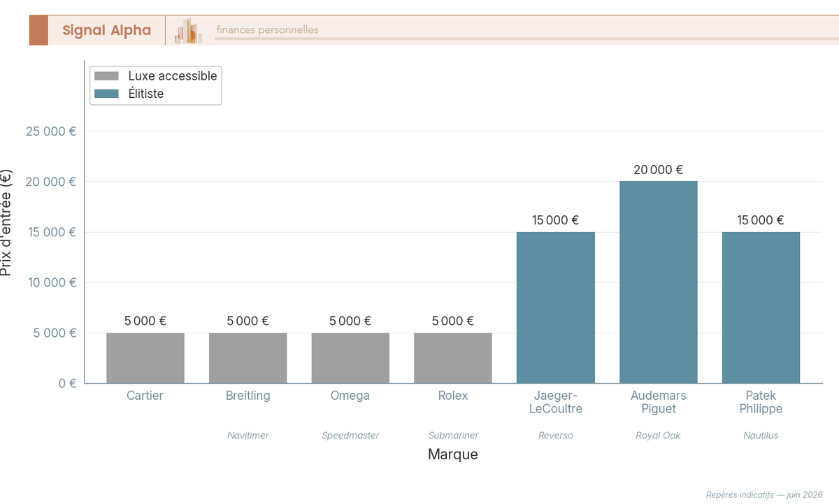Screen dimensions: 839x504
Task: Click the 'Breitling' axis label
Action: (248, 396)
